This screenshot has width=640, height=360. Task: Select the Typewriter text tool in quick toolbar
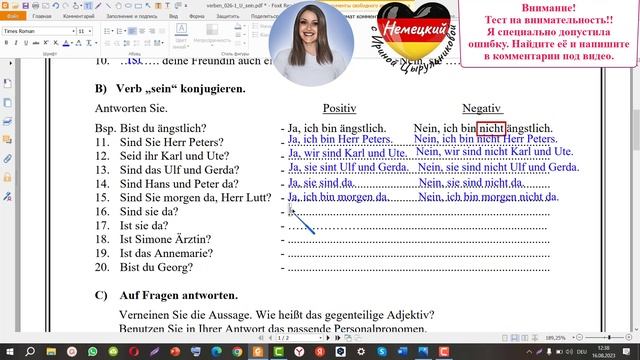[88, 6]
